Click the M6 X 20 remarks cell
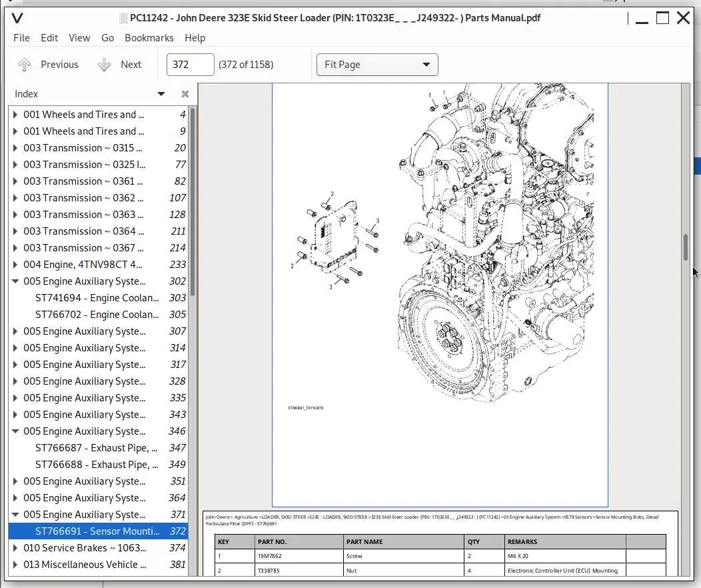 (565, 556)
